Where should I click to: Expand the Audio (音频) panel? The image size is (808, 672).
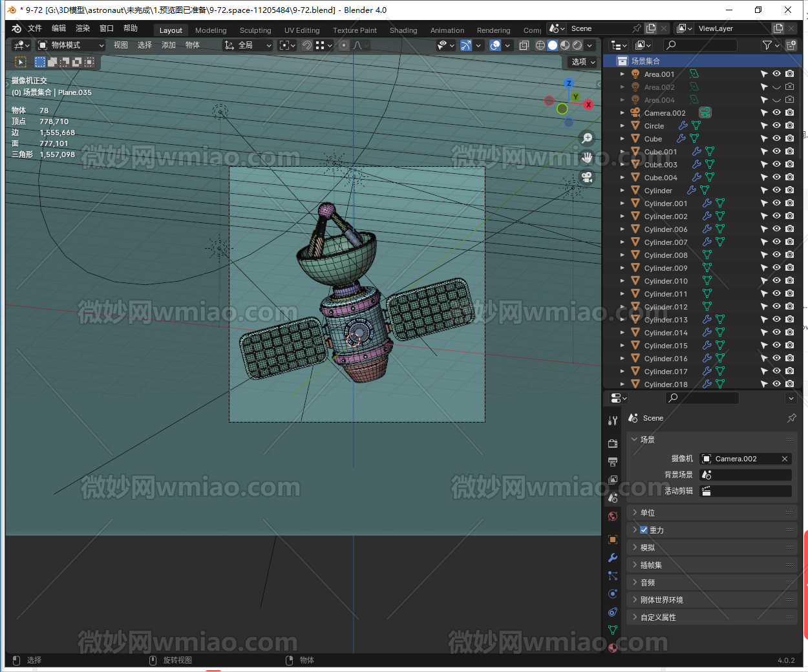pos(711,582)
